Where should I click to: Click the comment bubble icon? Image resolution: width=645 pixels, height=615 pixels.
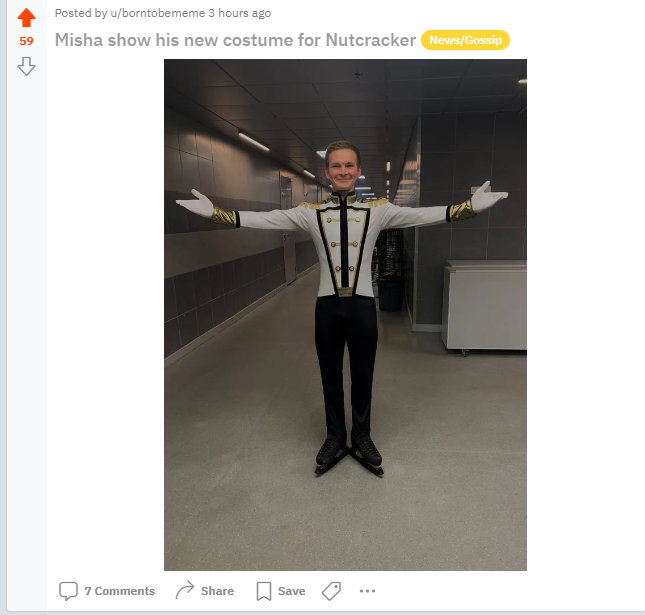point(68,591)
